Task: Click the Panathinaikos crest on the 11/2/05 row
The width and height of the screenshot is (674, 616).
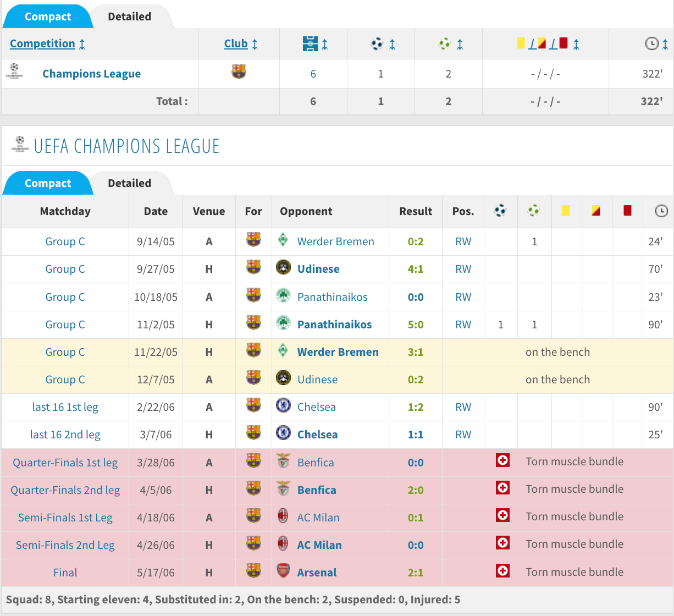Action: pos(283,322)
